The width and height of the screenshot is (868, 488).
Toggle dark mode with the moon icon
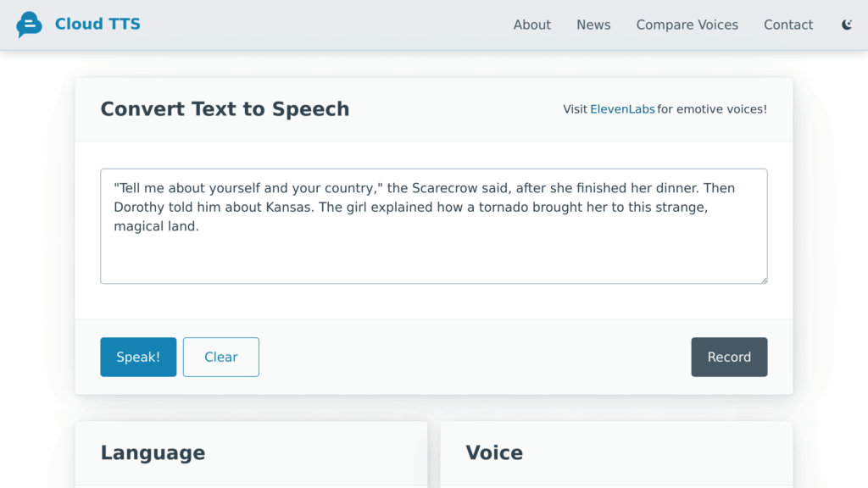pyautogui.click(x=847, y=25)
